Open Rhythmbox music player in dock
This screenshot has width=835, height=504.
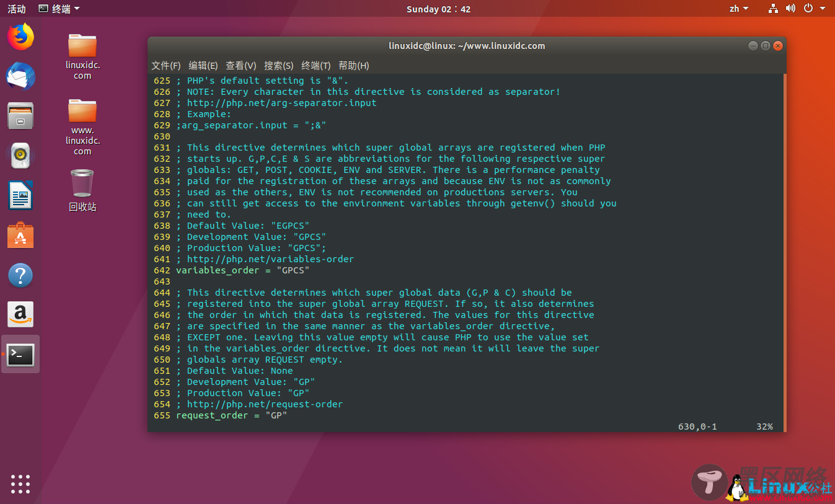20,156
